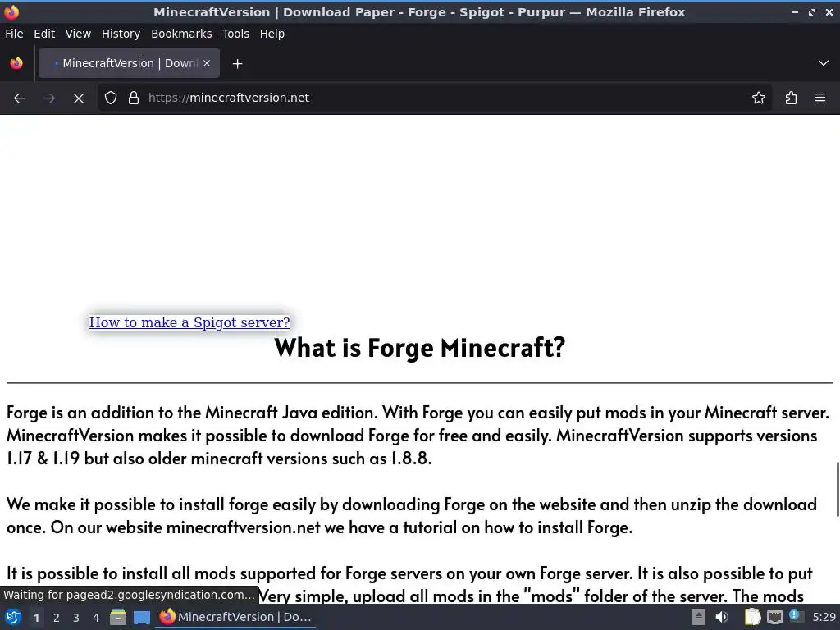Switch to workspace 4

coord(96,618)
